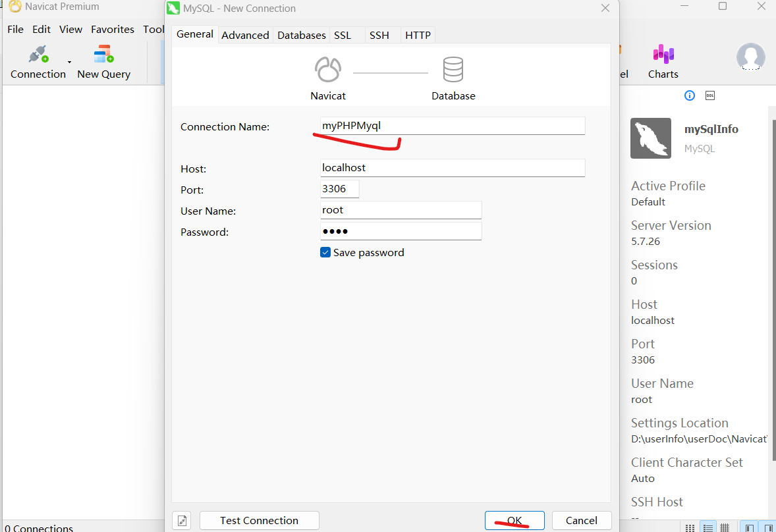
Task: Focus the Connection Name field
Action: point(453,126)
